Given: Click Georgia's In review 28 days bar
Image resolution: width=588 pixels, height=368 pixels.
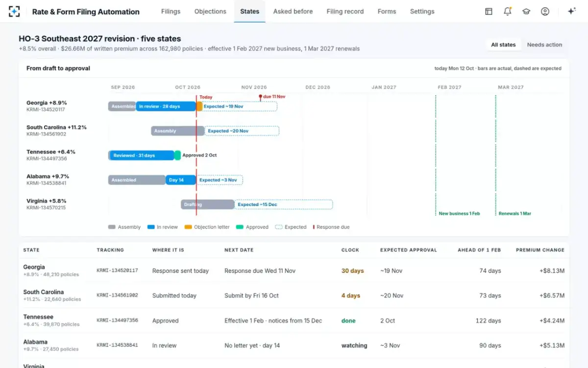Looking at the screenshot, I should point(166,106).
